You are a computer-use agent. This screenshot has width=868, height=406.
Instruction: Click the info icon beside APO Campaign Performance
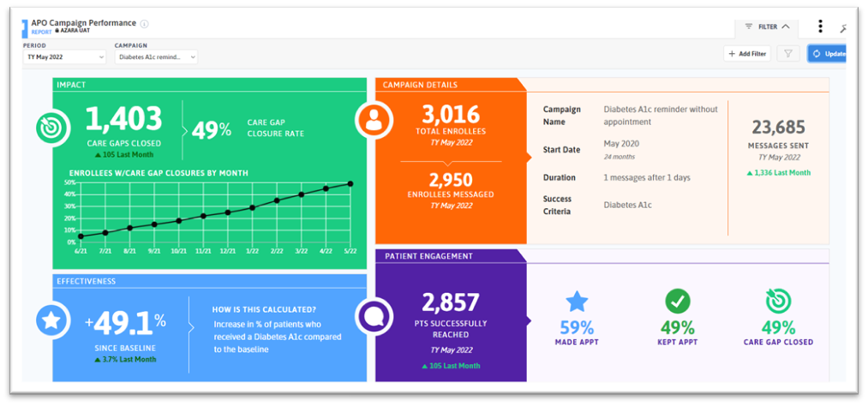144,24
